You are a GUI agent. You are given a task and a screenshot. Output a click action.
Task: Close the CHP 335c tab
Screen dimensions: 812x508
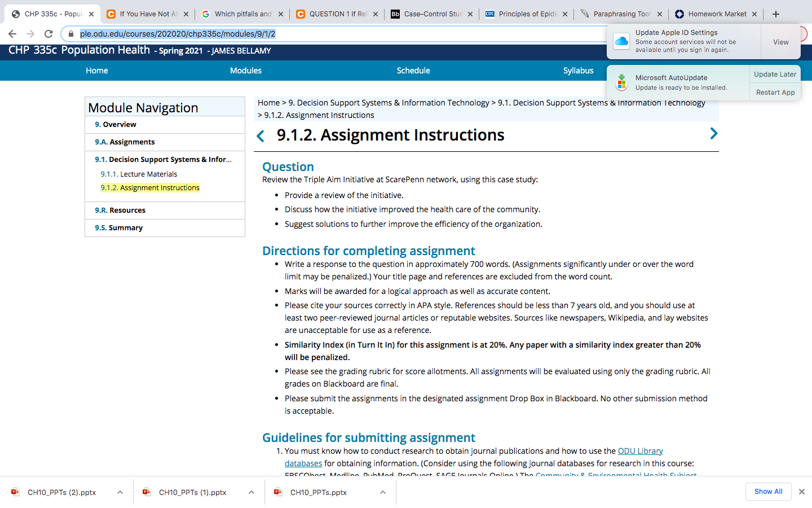tap(91, 14)
